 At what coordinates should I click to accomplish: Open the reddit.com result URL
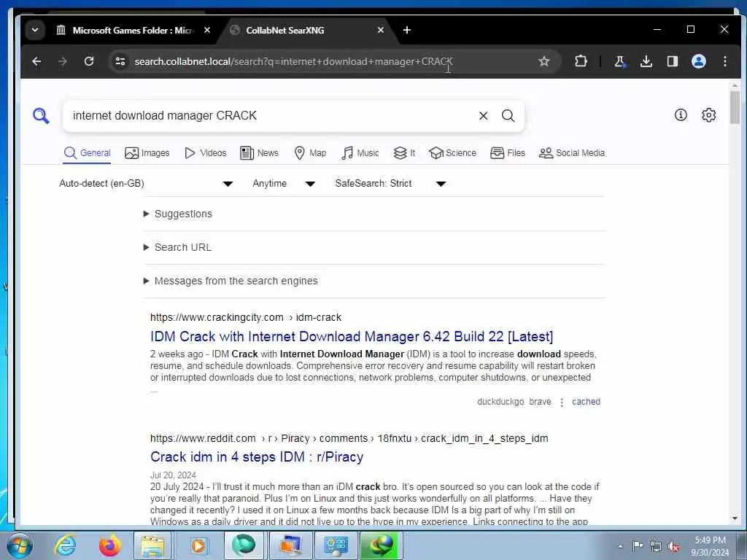[349, 438]
